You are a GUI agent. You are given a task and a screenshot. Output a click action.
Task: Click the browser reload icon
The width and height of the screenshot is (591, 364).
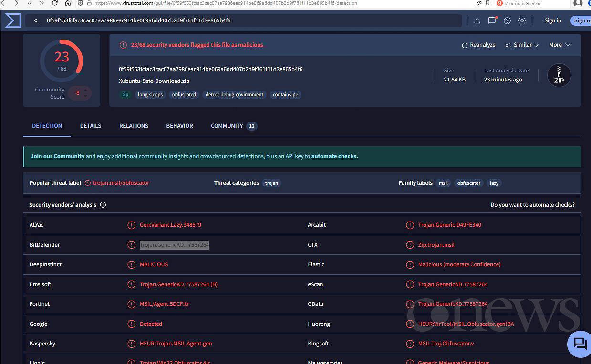[x=55, y=3]
